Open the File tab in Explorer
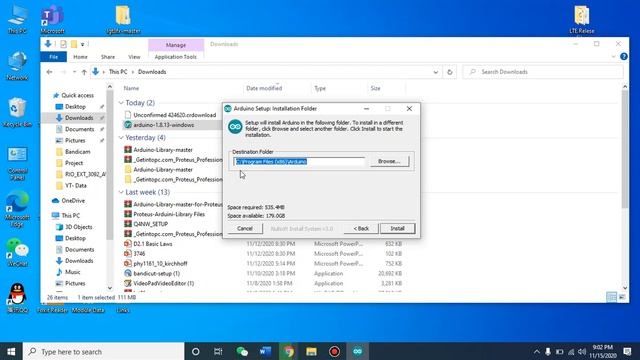This screenshot has width=640, height=360. pos(53,57)
